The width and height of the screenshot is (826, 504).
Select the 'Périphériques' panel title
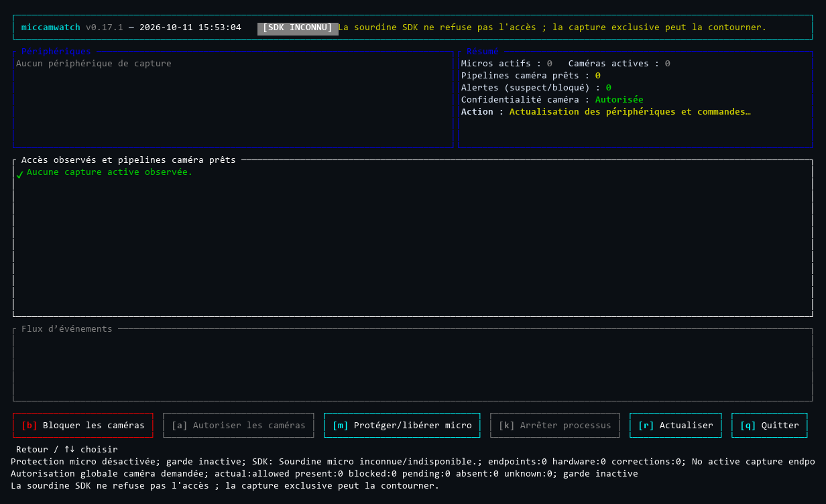[56, 52]
